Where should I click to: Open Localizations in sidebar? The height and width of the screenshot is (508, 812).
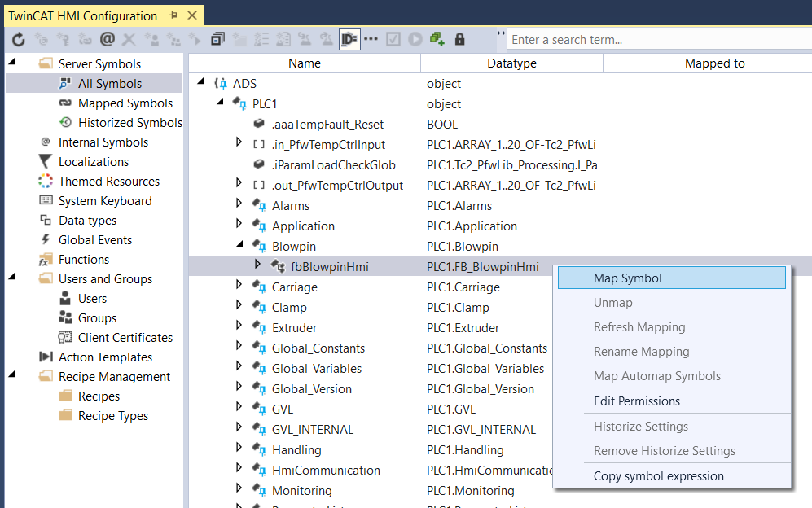[x=93, y=162]
